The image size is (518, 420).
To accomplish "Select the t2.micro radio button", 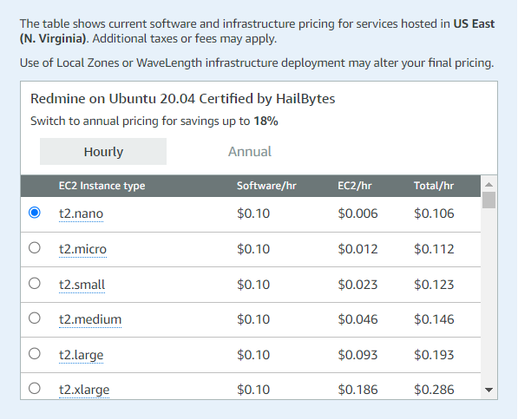I will (x=35, y=248).
